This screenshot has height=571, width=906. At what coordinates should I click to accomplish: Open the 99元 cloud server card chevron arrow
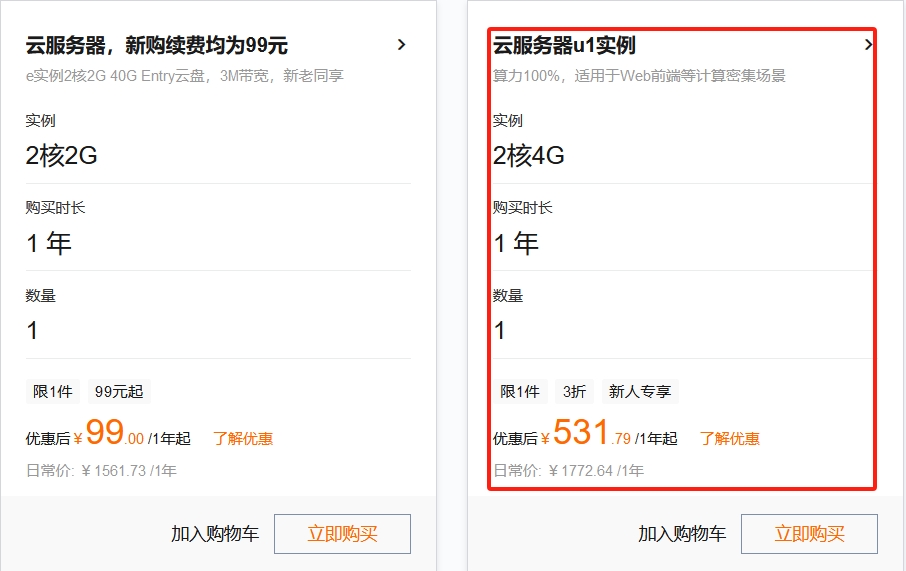pyautogui.click(x=402, y=45)
